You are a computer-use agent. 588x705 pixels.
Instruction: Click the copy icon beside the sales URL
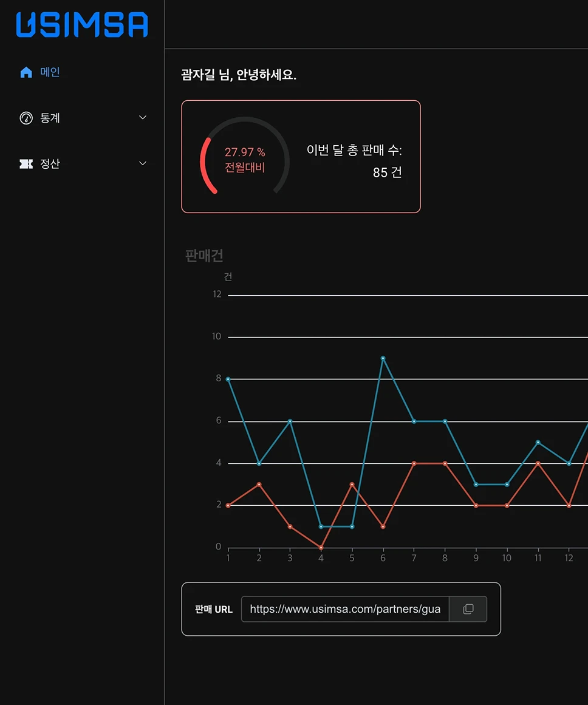pyautogui.click(x=468, y=608)
